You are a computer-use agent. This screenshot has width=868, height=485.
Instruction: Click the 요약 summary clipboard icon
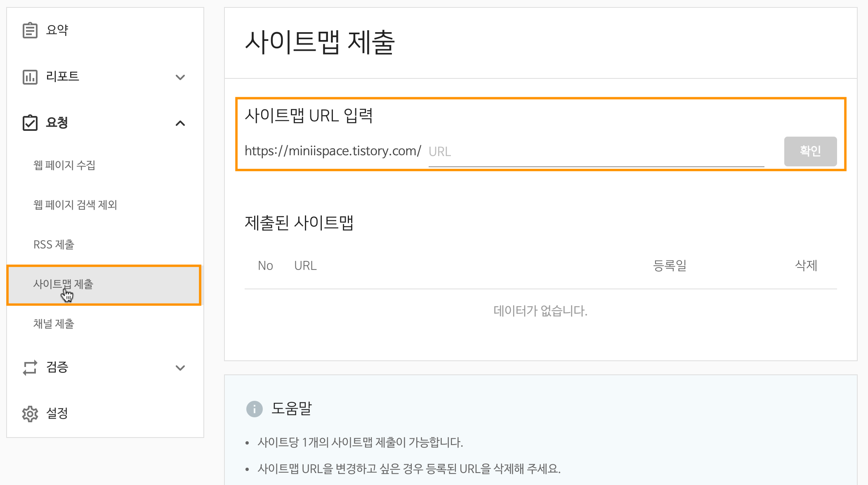tap(30, 30)
